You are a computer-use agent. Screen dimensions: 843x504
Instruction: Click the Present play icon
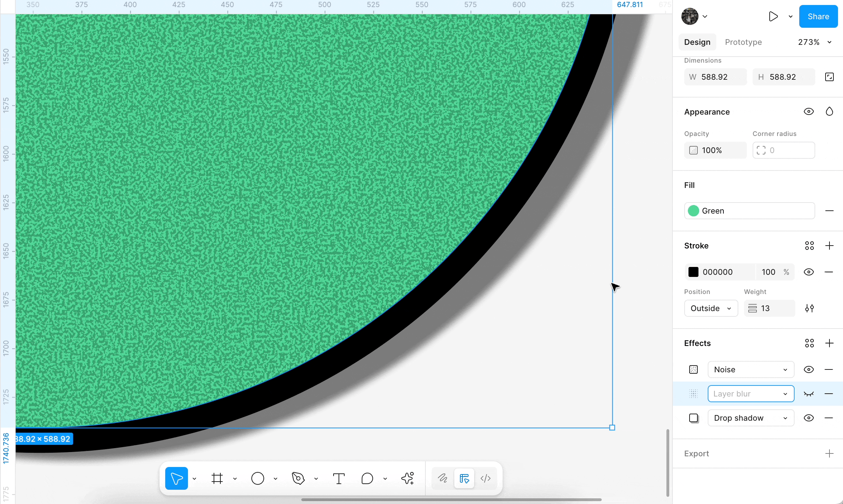tap(773, 16)
